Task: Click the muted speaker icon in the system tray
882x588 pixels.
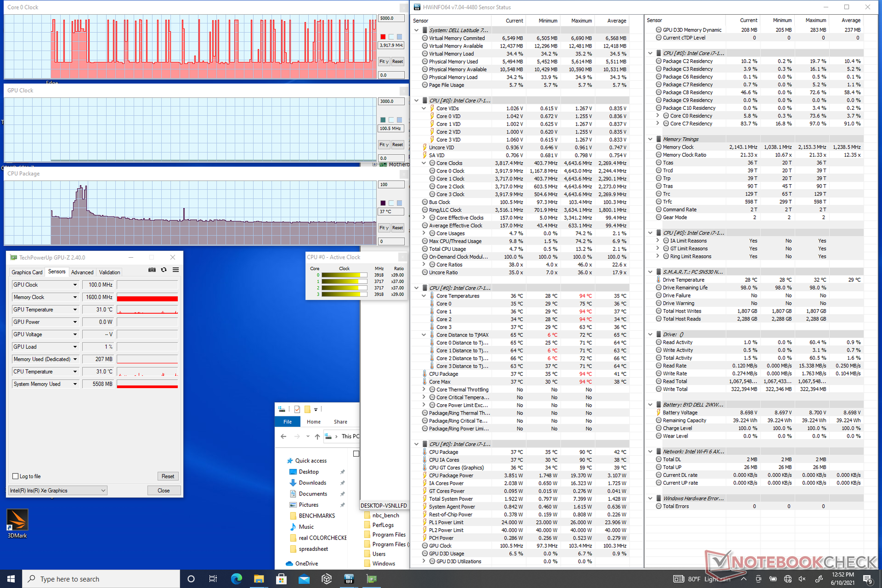Action: click(x=802, y=579)
